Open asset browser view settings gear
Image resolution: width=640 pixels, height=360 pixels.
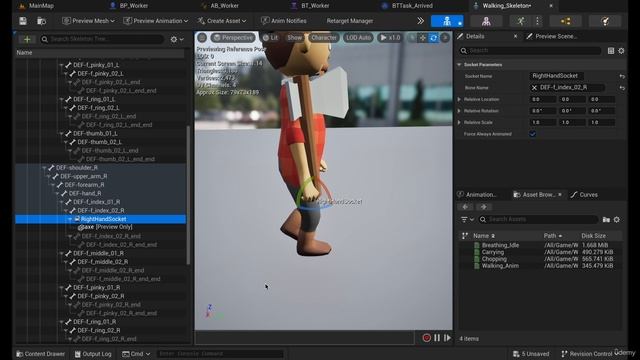[x=617, y=220]
